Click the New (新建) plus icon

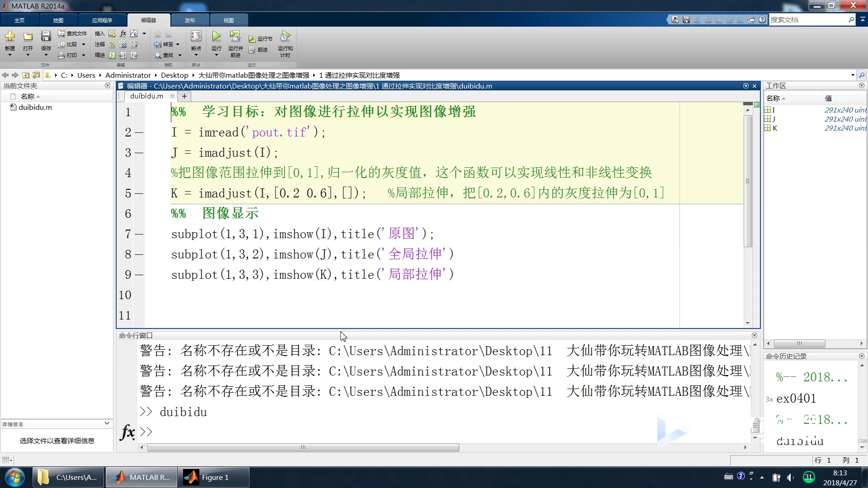[10, 37]
